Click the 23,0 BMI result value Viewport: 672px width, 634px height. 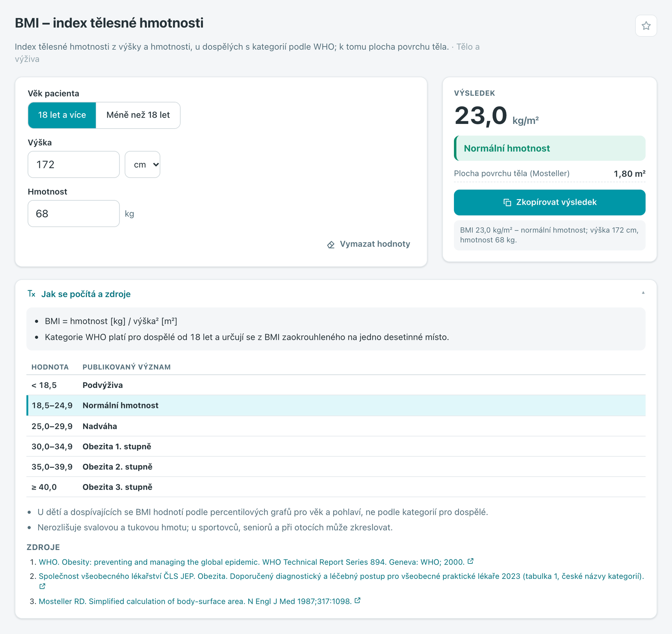click(480, 116)
